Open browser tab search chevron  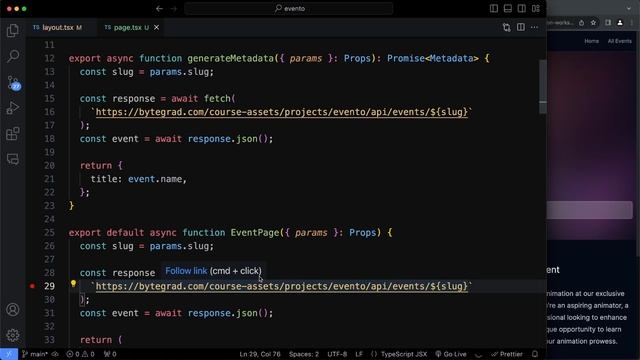[629, 9]
